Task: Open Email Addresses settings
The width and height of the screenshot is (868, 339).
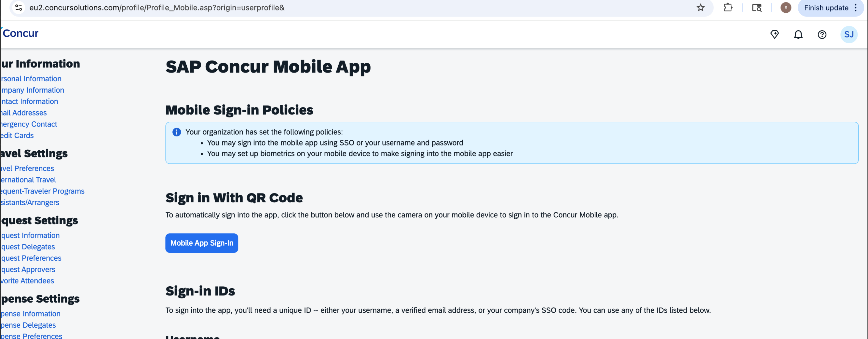Action: pos(24,113)
